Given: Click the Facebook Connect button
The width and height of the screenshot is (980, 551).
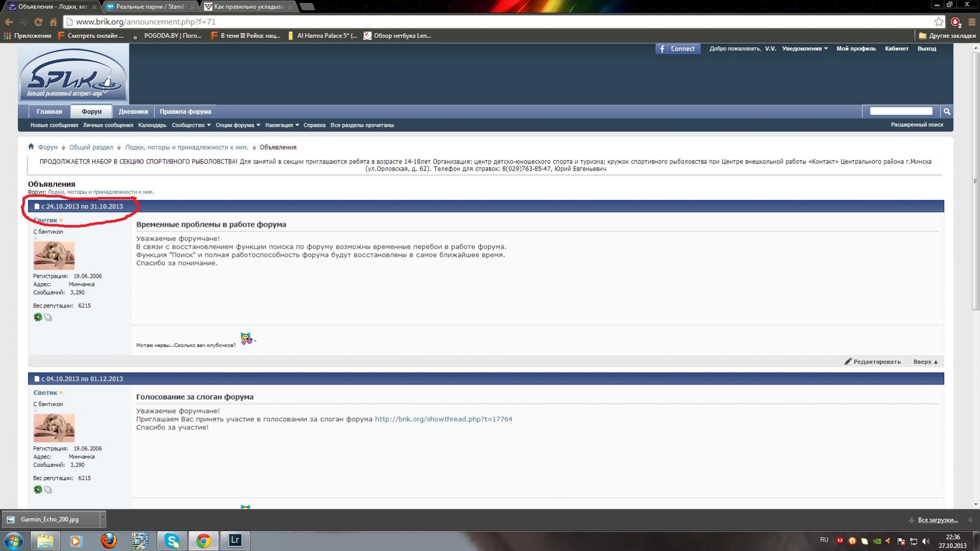Looking at the screenshot, I should pyautogui.click(x=678, y=49).
